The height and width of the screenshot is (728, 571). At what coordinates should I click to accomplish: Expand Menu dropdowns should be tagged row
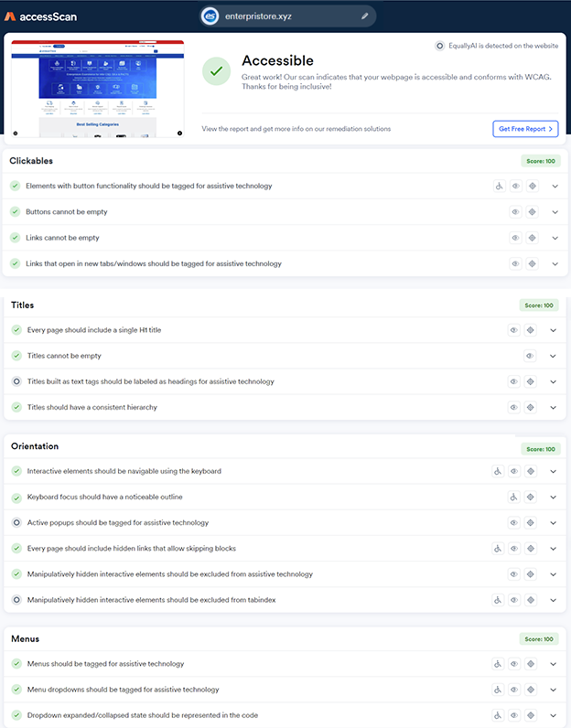(553, 690)
